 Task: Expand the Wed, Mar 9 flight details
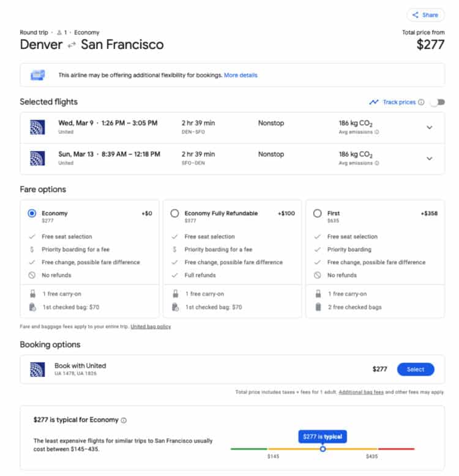point(429,127)
